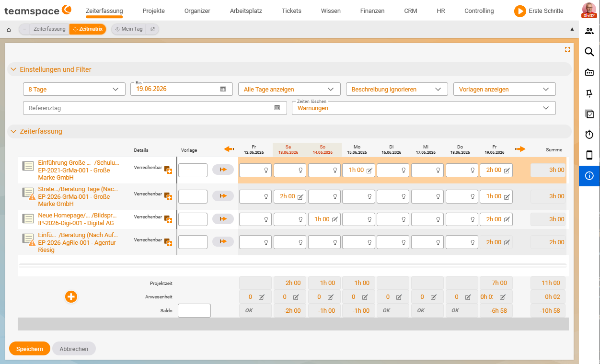Screen dimensions: 600x364
Task: Click empty Tuesday cell in Neue Homepage row
Action: [x=393, y=219]
